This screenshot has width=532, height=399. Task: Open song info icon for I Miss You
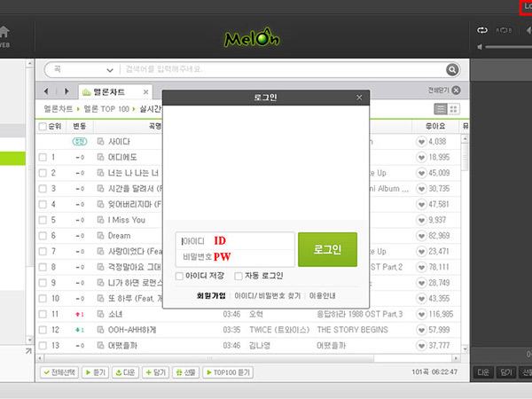coord(100,220)
